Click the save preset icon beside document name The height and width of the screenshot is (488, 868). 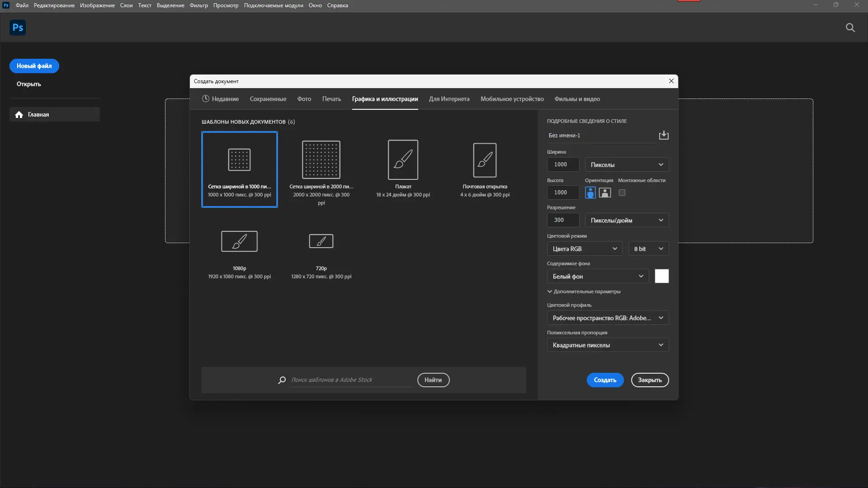[663, 135]
